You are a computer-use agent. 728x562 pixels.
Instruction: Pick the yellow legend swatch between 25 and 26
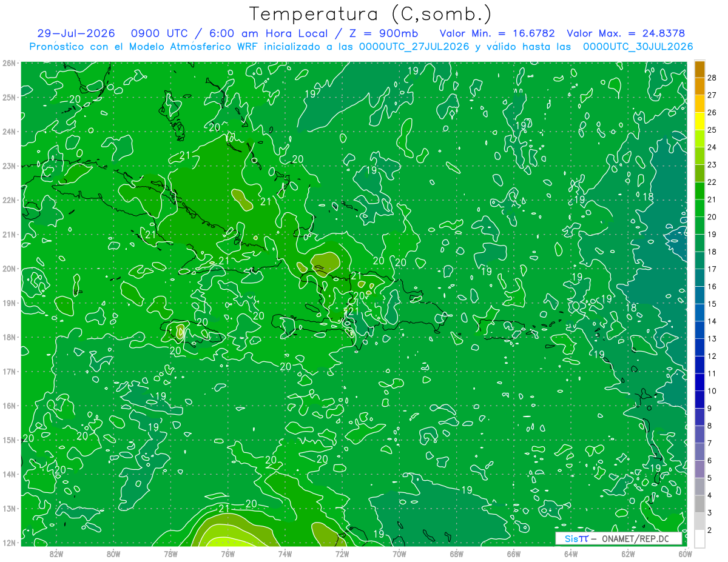coord(699,122)
